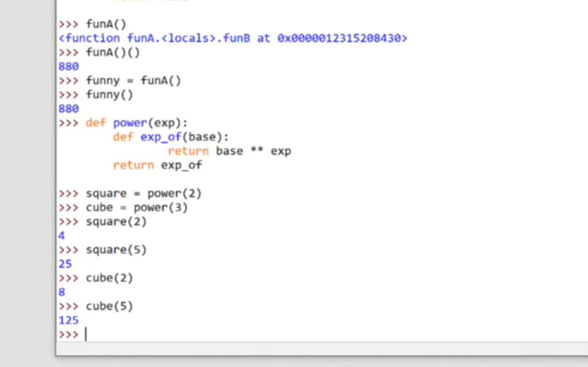
Task: Click the output value 125
Action: coord(68,320)
